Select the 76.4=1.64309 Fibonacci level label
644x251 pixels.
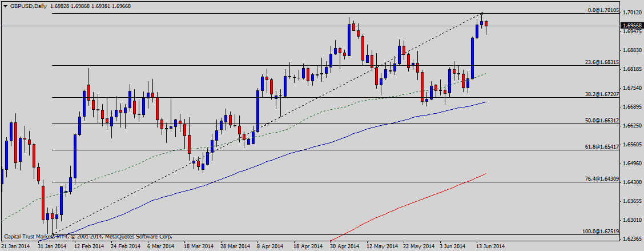click(x=602, y=179)
